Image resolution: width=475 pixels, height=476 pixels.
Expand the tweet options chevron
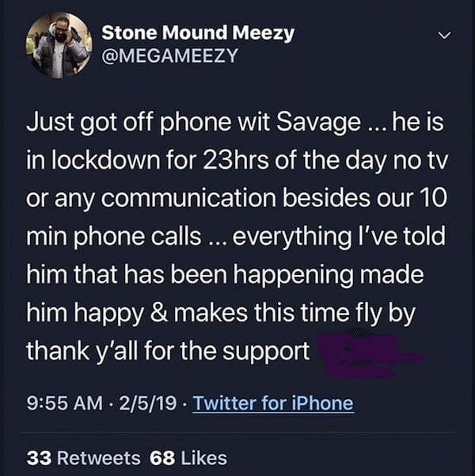click(444, 36)
